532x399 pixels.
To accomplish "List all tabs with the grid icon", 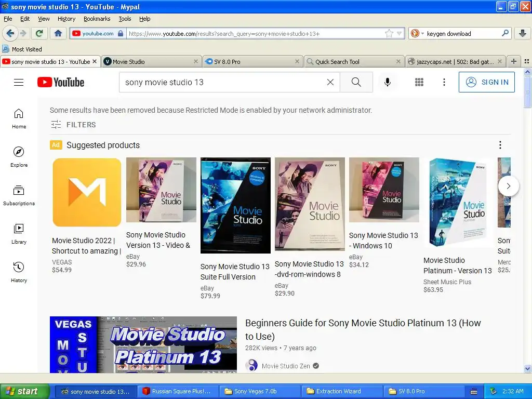I will [x=527, y=61].
